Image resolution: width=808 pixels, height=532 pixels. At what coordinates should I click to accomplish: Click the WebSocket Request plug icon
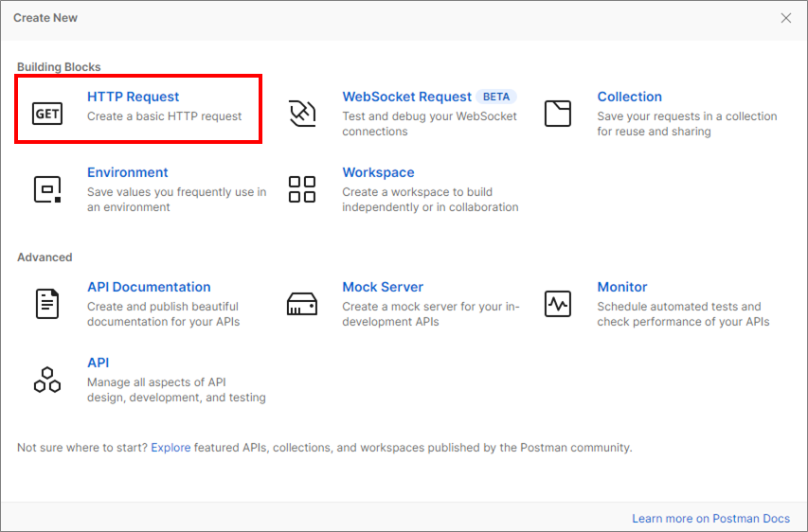pyautogui.click(x=302, y=114)
